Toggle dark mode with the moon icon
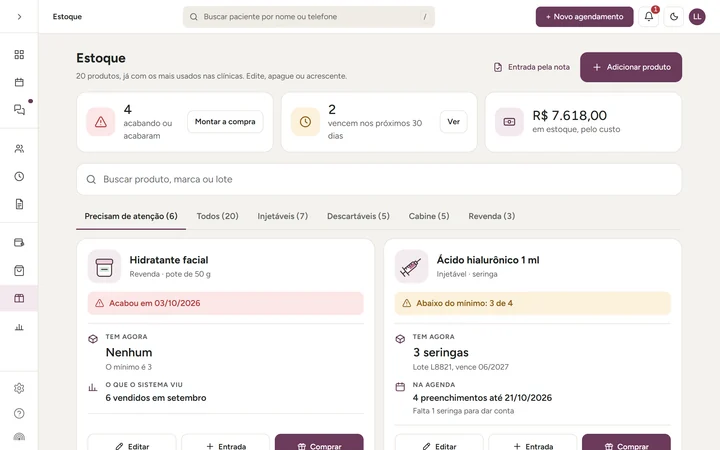 (x=674, y=17)
